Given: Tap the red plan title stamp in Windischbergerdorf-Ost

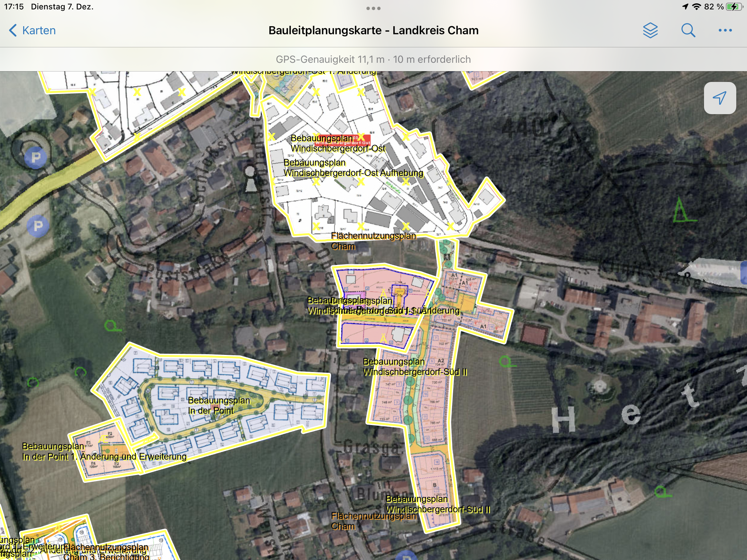Looking at the screenshot, I should [x=343, y=141].
